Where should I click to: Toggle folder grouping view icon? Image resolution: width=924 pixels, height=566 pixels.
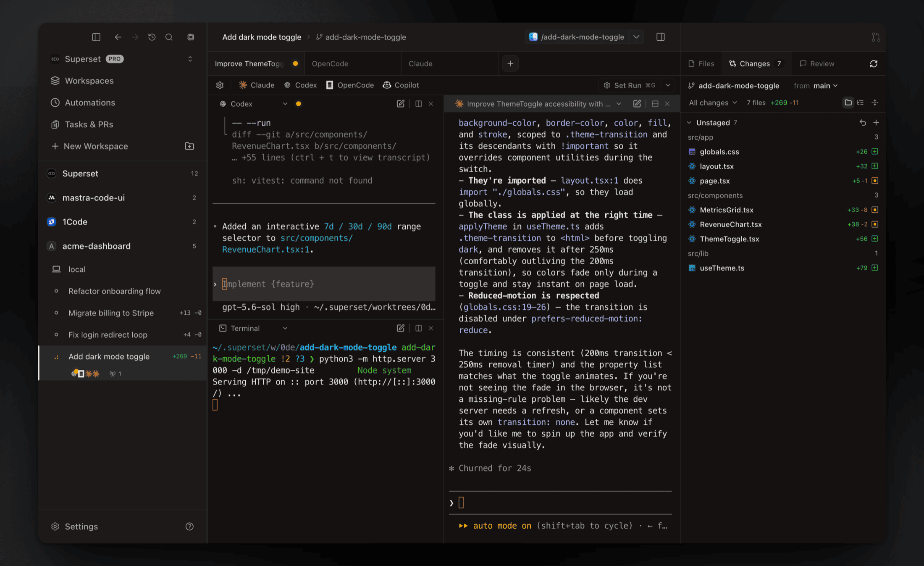848,103
